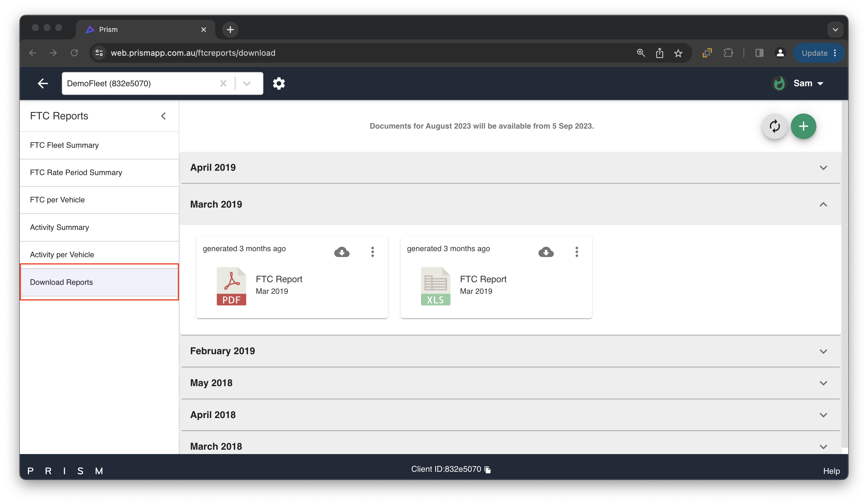Open more options for XLS report card
Image resolution: width=868 pixels, height=504 pixels.
tap(577, 252)
